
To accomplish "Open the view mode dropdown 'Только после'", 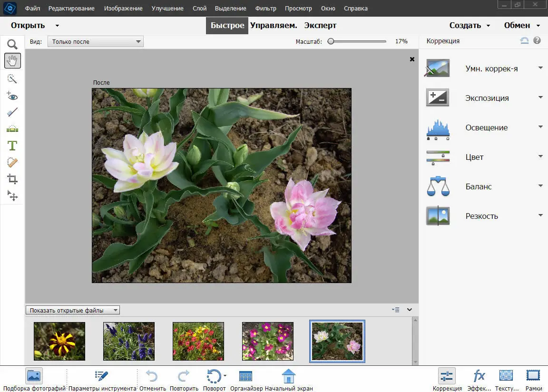I will (95, 42).
